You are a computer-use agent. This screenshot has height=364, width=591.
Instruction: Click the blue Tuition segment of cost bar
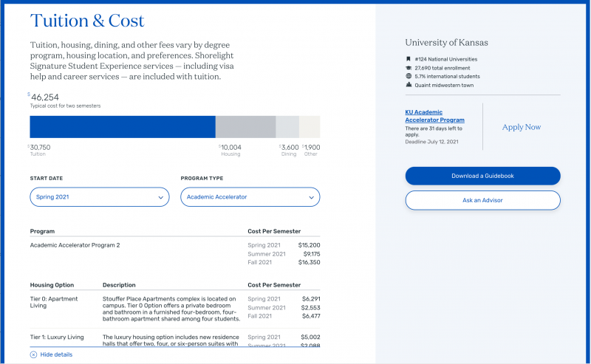coord(122,127)
